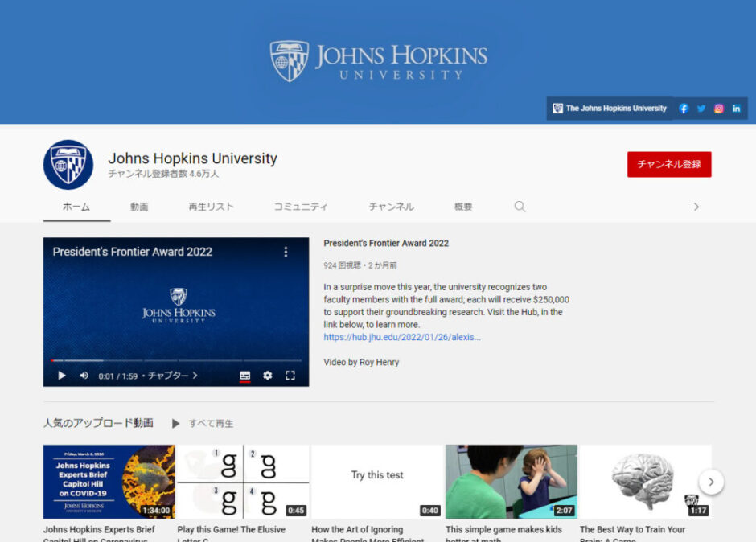Open the Facebook icon in banner
The height and width of the screenshot is (542, 756).
click(x=684, y=109)
